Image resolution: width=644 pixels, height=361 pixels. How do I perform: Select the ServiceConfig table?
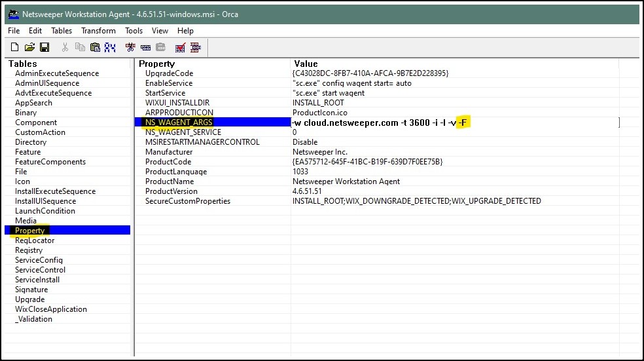click(39, 260)
